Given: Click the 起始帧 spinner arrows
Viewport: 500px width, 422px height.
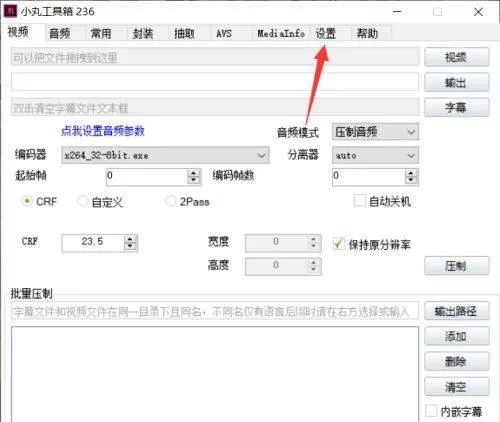Looking at the screenshot, I should [193, 177].
